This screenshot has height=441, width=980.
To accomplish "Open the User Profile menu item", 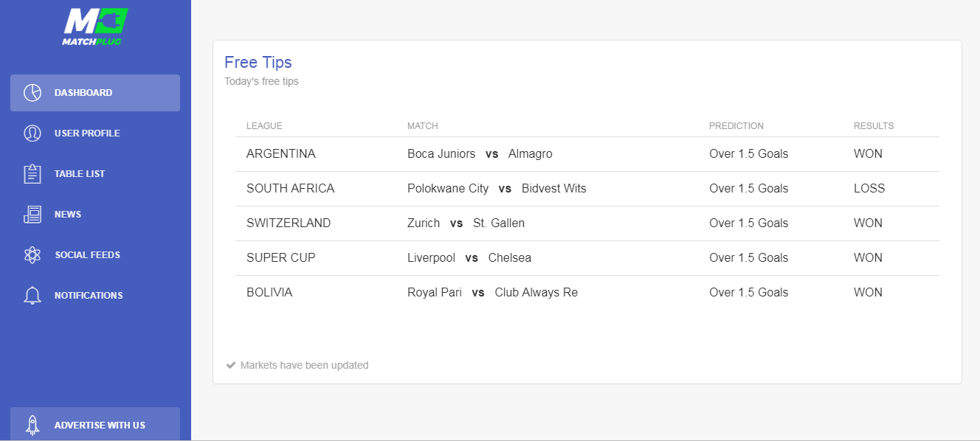I will tap(95, 133).
